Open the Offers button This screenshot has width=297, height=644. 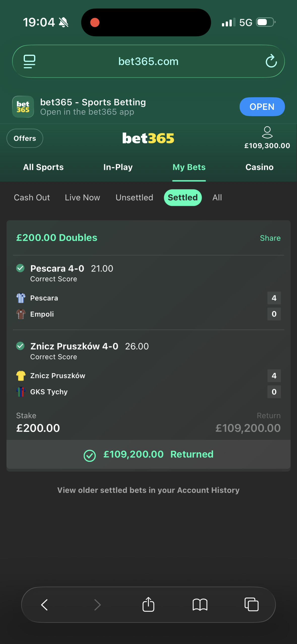point(25,138)
